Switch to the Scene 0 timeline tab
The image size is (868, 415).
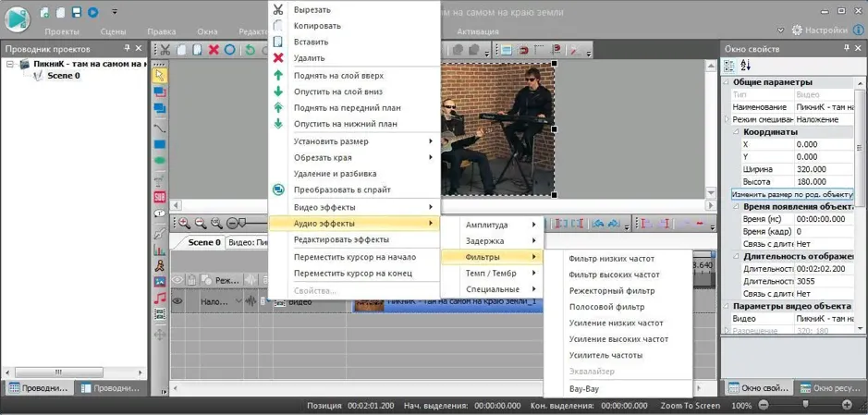click(x=203, y=242)
